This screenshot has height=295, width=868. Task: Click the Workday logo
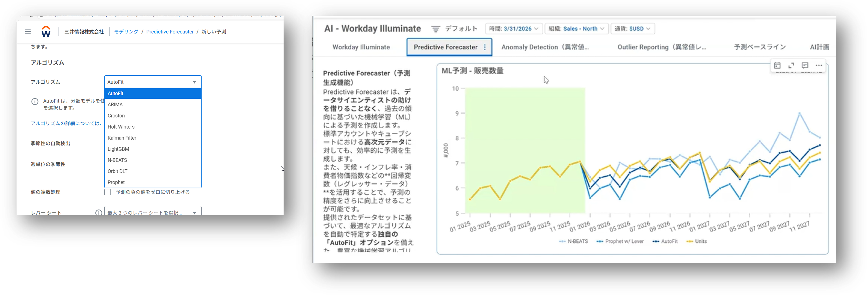46,32
